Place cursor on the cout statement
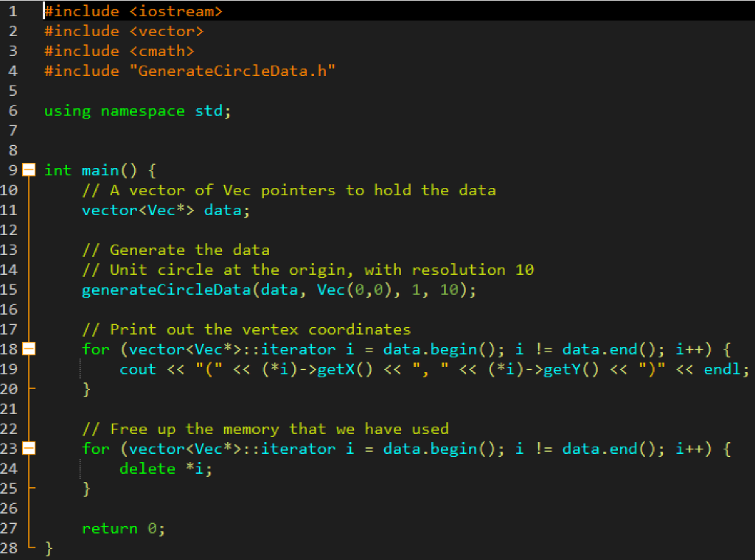The height and width of the screenshot is (560, 755). 138,369
